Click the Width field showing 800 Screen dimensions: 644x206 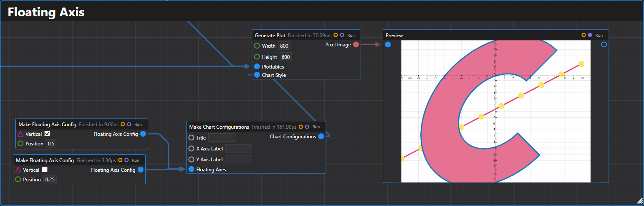pos(284,46)
